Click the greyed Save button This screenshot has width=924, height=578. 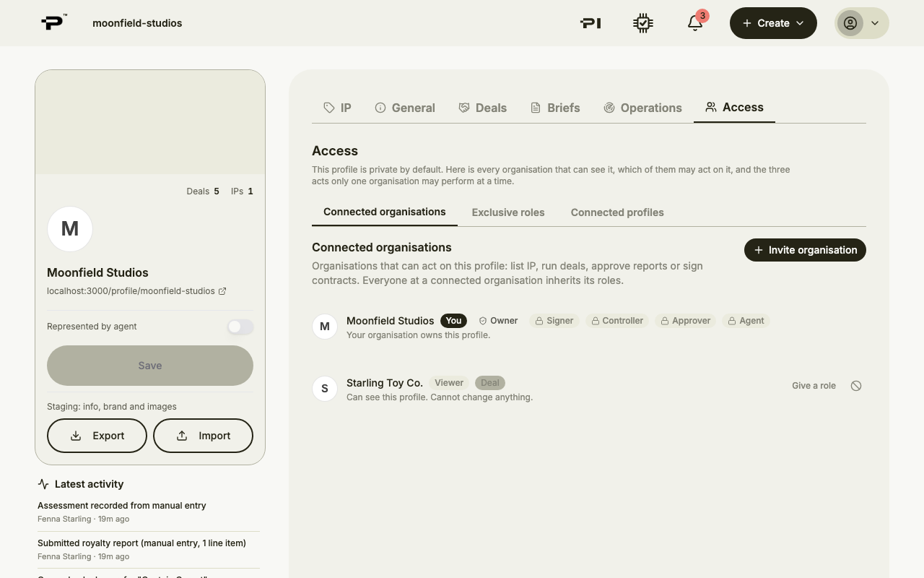pyautogui.click(x=150, y=366)
